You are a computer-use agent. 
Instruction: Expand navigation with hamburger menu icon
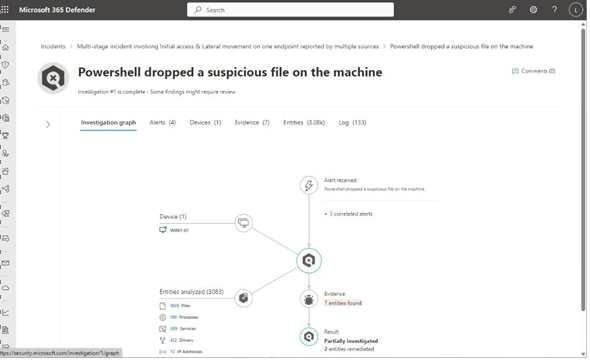pyautogui.click(x=5, y=29)
